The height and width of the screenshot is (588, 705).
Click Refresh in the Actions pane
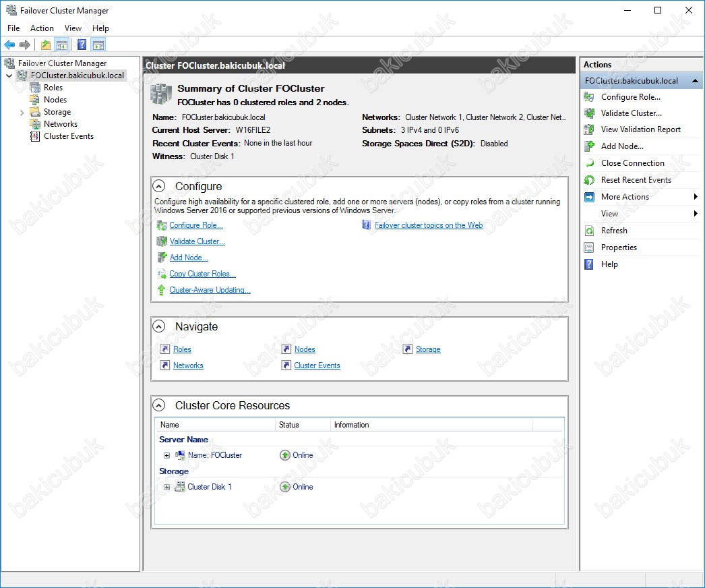tap(614, 231)
